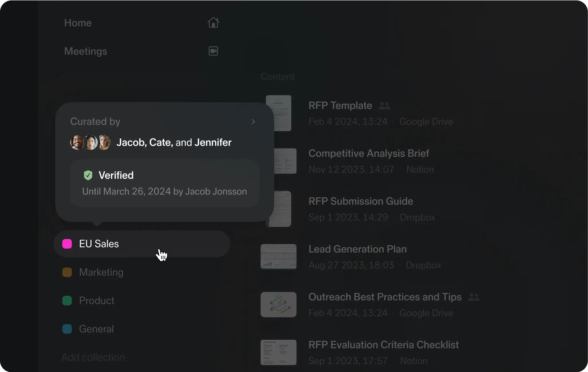The width and height of the screenshot is (588, 372).
Task: Select the Product collection
Action: coord(96,300)
